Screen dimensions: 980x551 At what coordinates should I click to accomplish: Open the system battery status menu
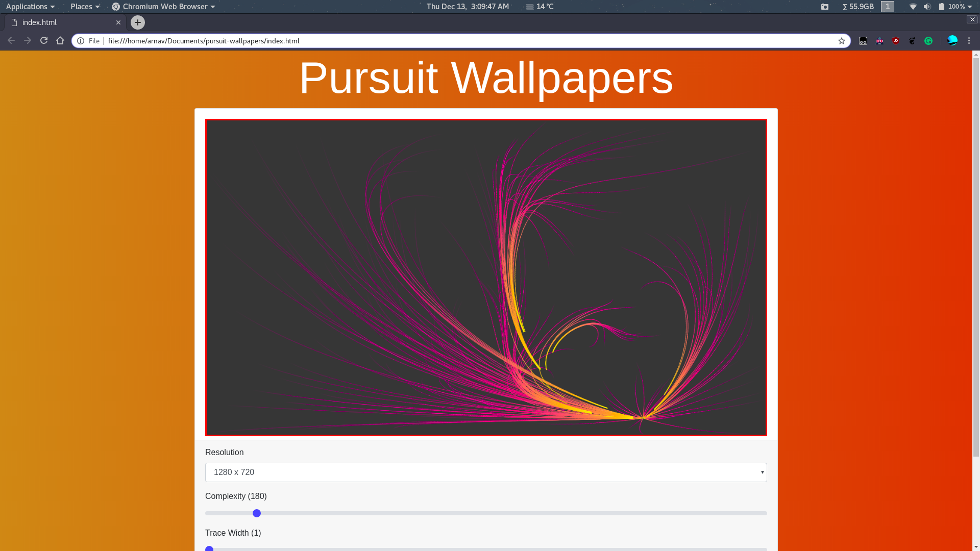(x=955, y=7)
